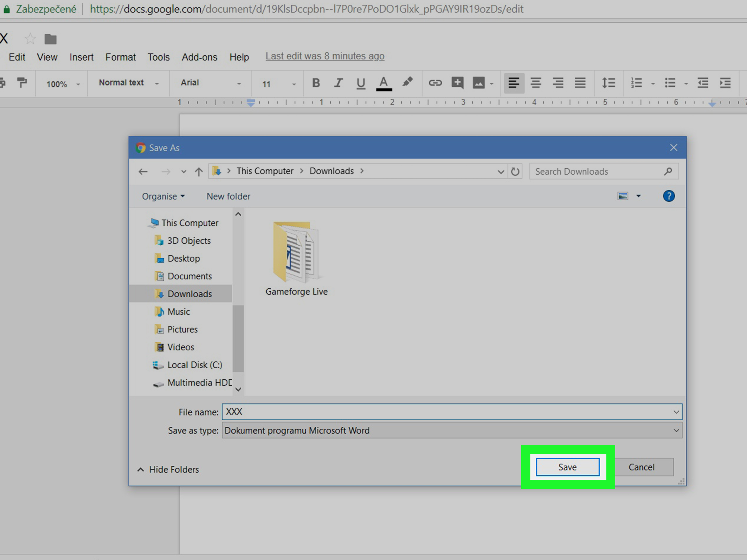The width and height of the screenshot is (747, 560).
Task: Open the font size 11 dropdown
Action: pyautogui.click(x=279, y=84)
